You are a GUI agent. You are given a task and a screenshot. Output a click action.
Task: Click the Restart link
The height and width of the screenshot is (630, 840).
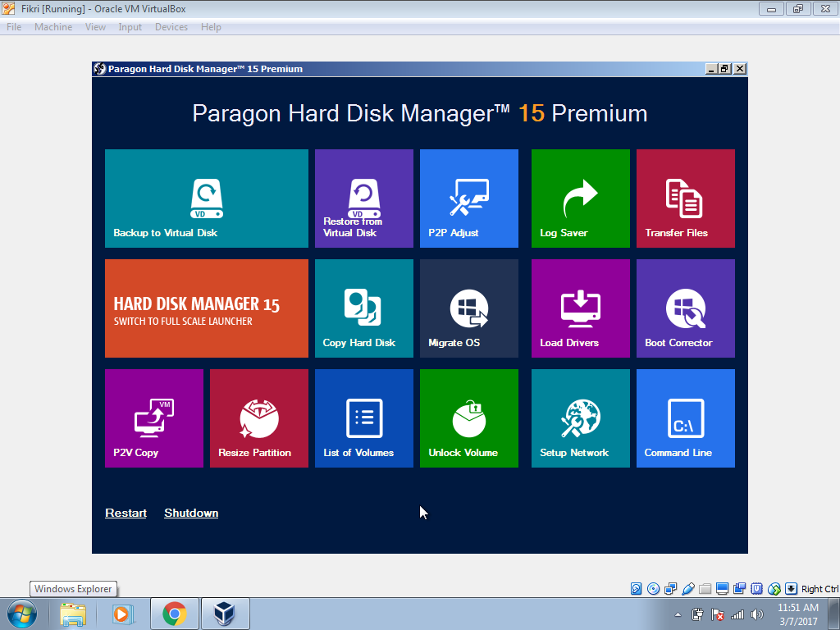pos(126,512)
